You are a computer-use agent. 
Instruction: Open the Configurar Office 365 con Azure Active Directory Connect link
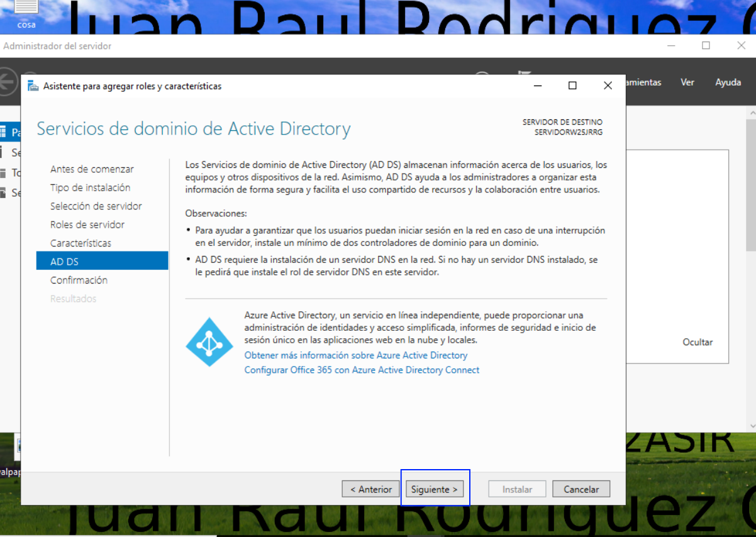362,370
